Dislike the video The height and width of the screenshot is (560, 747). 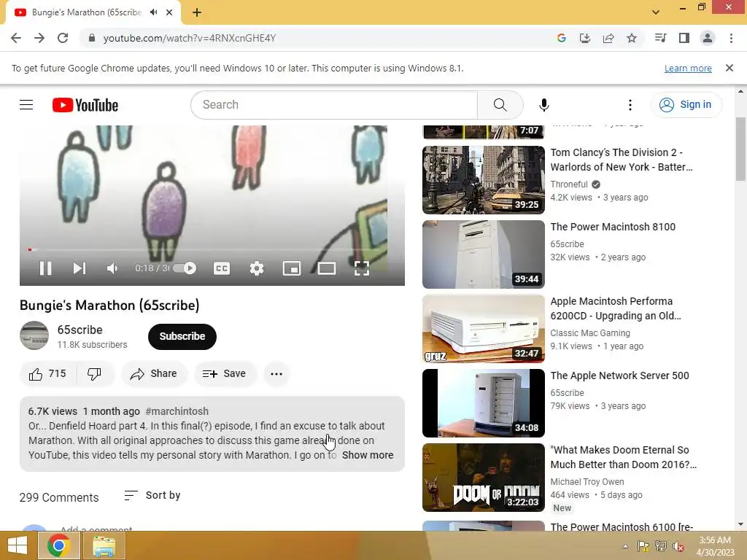95,374
